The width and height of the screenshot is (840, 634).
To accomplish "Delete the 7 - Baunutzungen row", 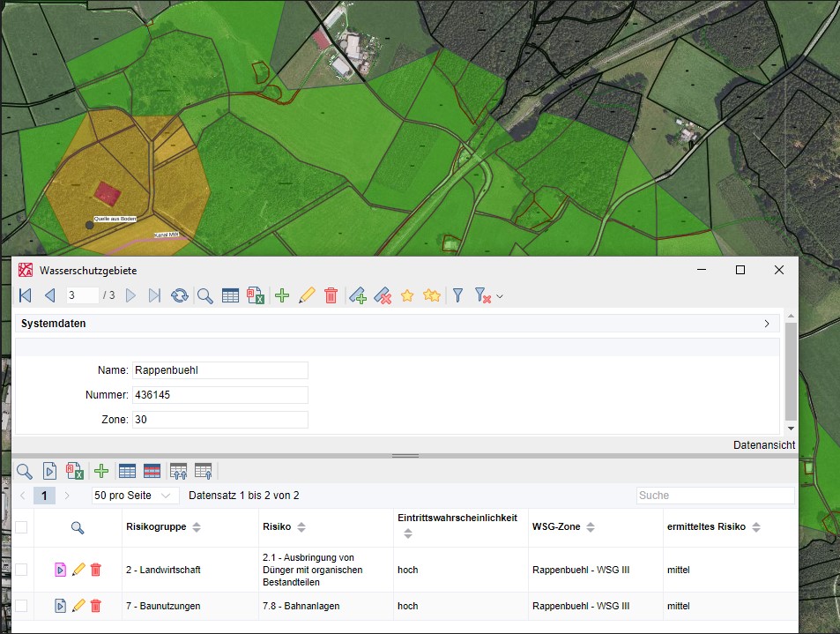I will [96, 606].
